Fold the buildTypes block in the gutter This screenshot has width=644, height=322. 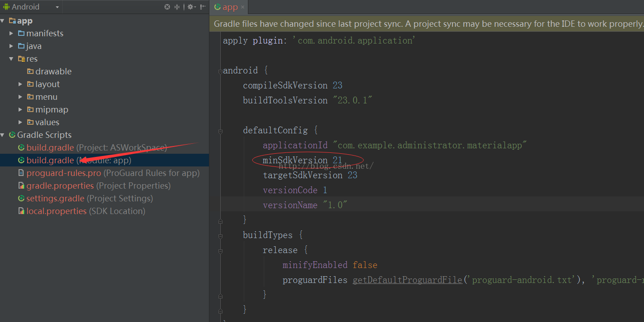click(221, 235)
